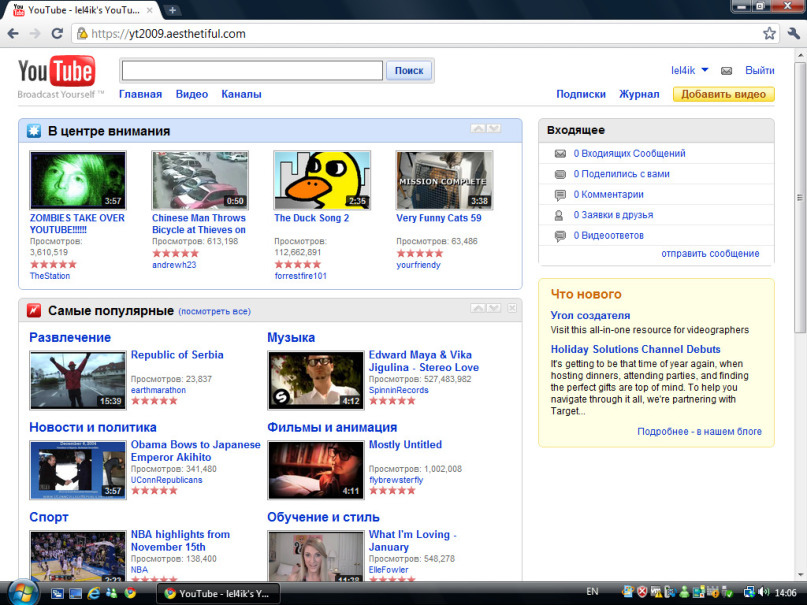The width and height of the screenshot is (807, 605).
Task: Open the forrestfire101 channel link
Action: click(301, 276)
